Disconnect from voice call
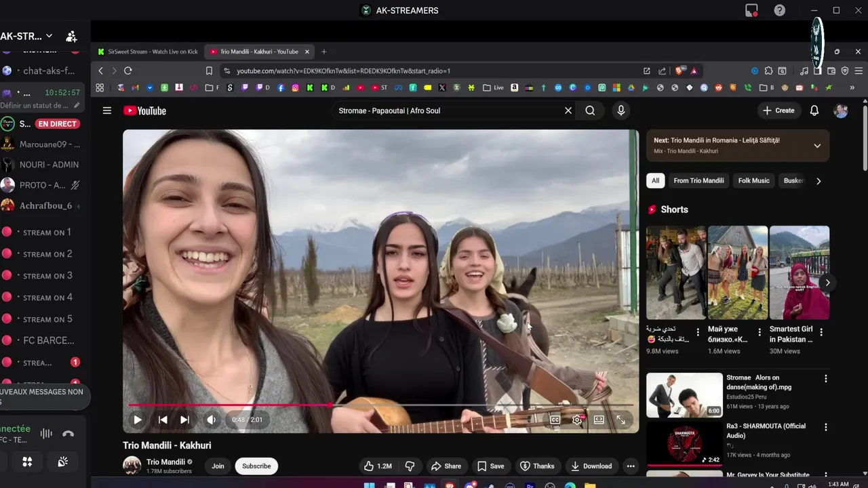Screen dimensions: 868x488 coord(68,434)
